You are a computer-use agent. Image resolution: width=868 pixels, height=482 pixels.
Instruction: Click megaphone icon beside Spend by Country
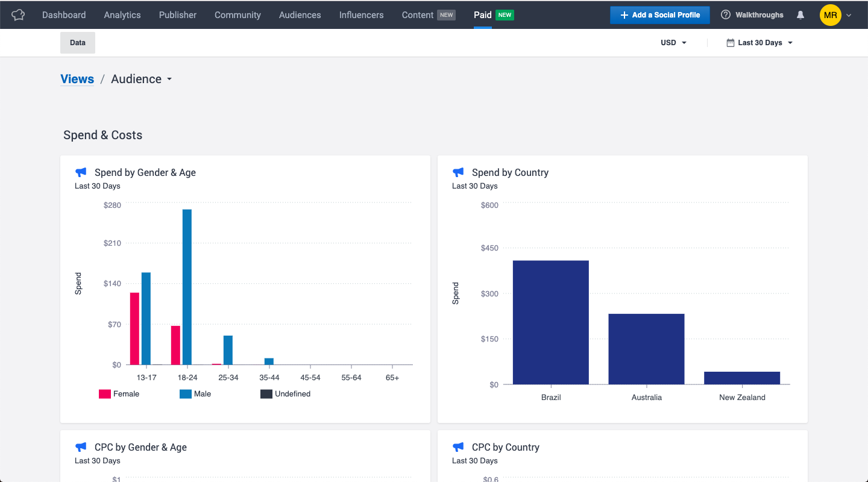tap(458, 172)
